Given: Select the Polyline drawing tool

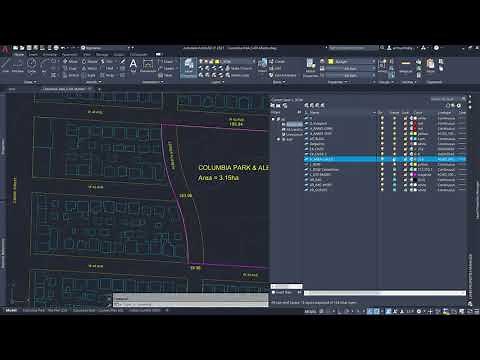Looking at the screenshot, I should 17,65.
